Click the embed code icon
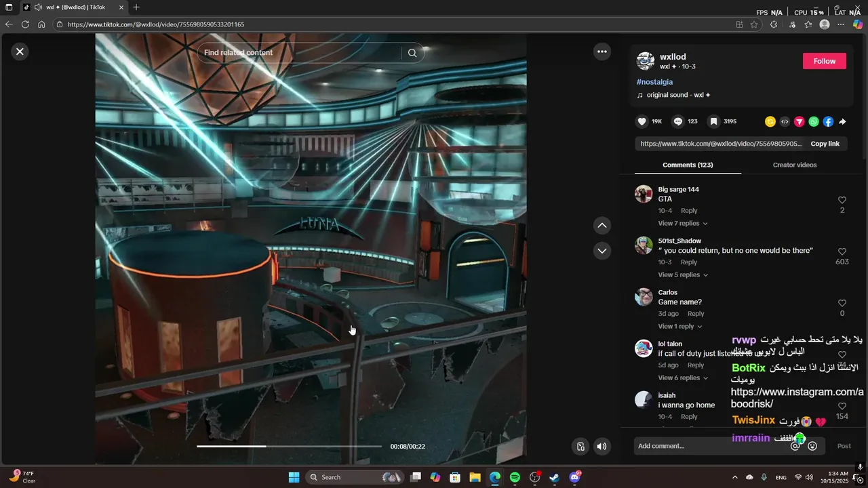The height and width of the screenshot is (488, 868). (785, 122)
